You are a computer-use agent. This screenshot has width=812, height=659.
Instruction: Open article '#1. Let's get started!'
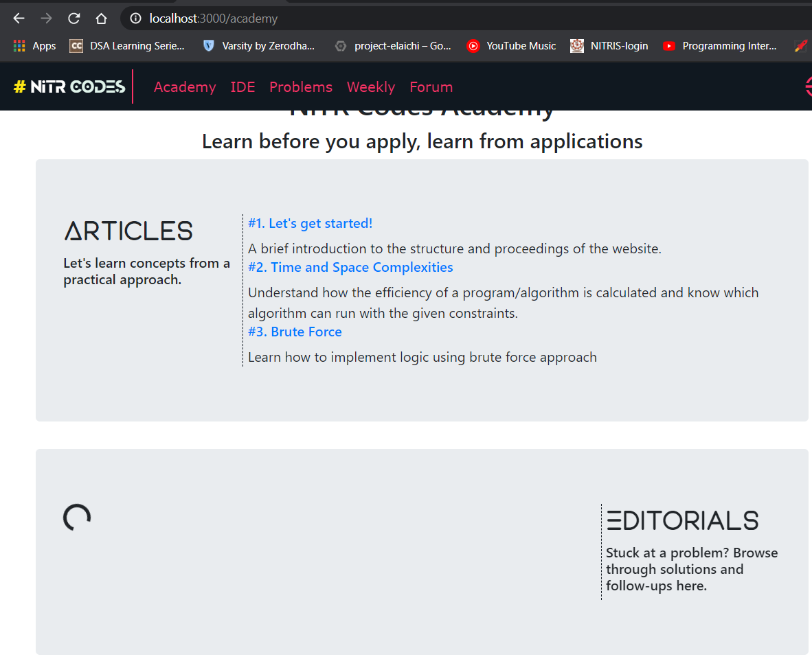311,224
